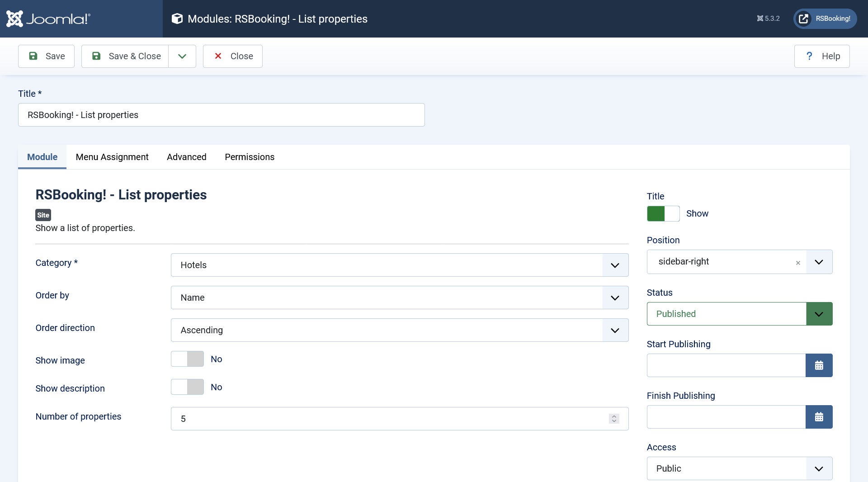Click the Number of properties field
Screen dimensions: 868x482
(400, 419)
